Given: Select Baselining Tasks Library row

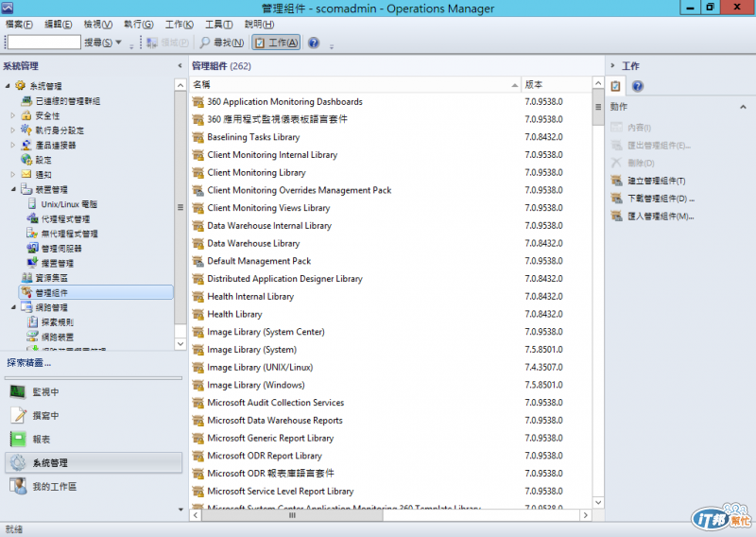Looking at the screenshot, I should coord(391,137).
